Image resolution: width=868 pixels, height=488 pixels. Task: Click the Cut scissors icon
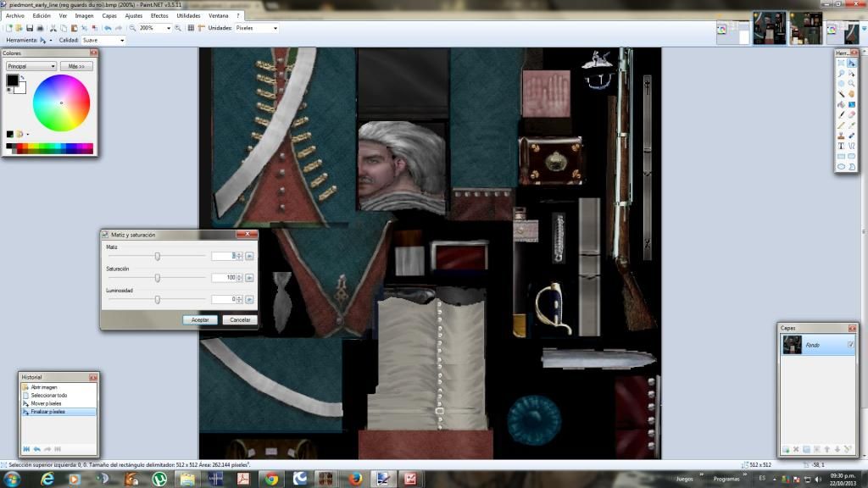53,28
